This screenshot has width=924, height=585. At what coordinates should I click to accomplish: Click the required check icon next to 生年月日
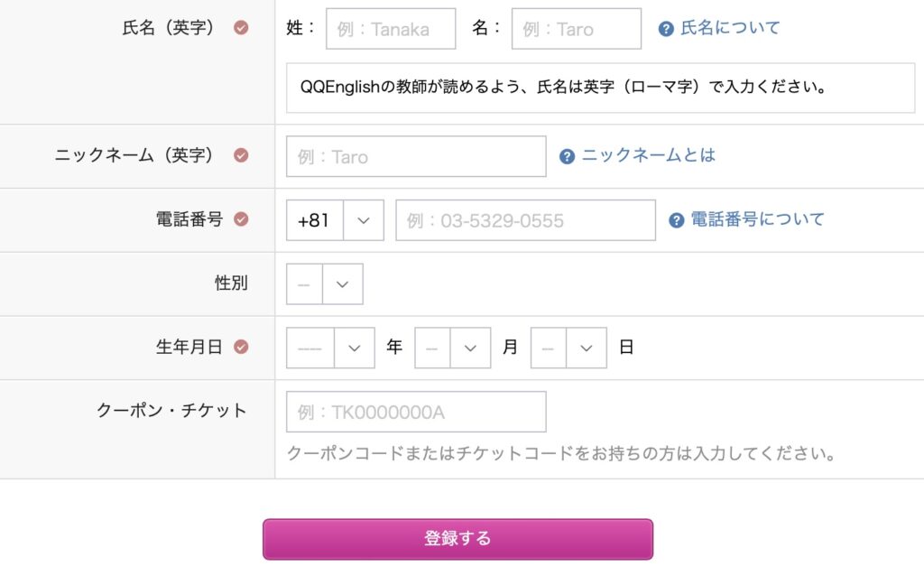[x=241, y=347]
